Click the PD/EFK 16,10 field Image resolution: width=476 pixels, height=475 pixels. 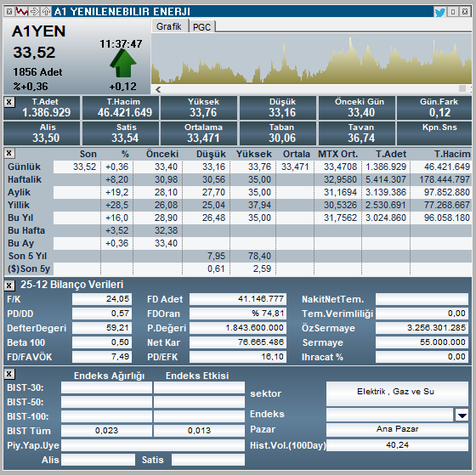(x=238, y=357)
